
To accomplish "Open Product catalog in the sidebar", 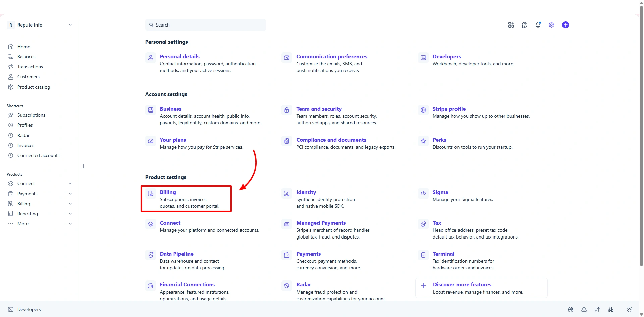I will pyautogui.click(x=34, y=87).
